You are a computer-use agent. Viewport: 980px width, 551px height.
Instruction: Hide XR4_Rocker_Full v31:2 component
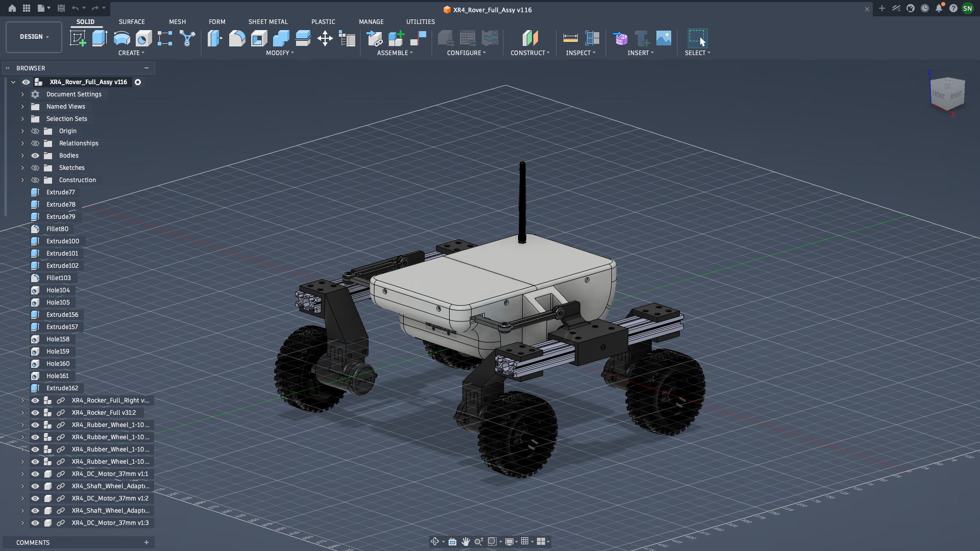(x=35, y=413)
